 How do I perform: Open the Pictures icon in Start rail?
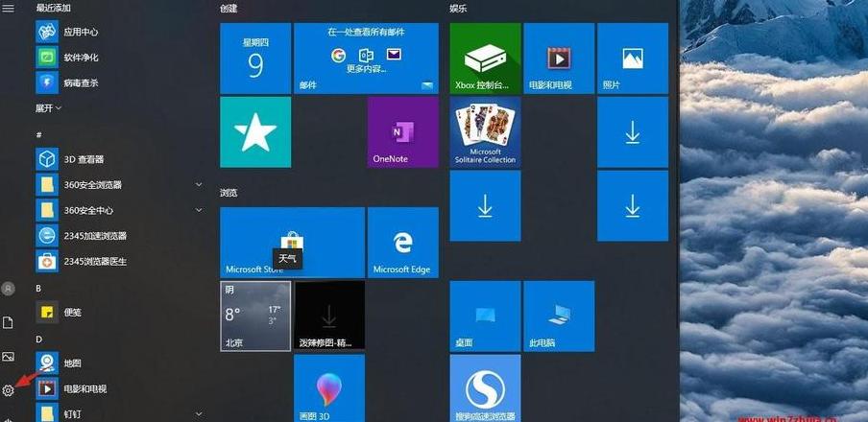pos(8,357)
